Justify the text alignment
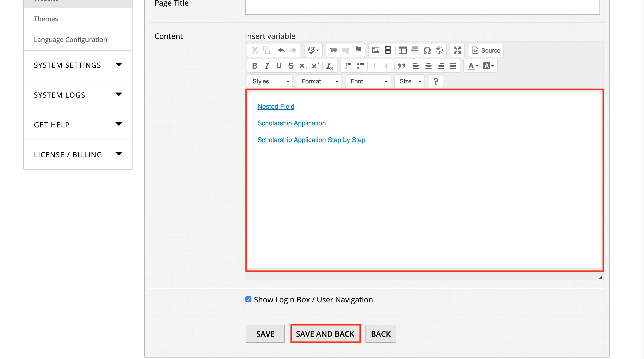 [x=453, y=66]
